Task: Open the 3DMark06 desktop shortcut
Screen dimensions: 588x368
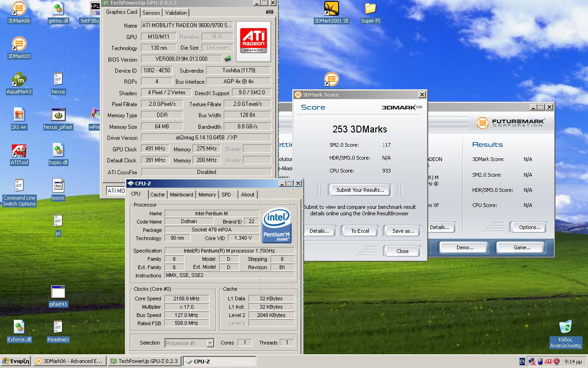Action: [19, 12]
